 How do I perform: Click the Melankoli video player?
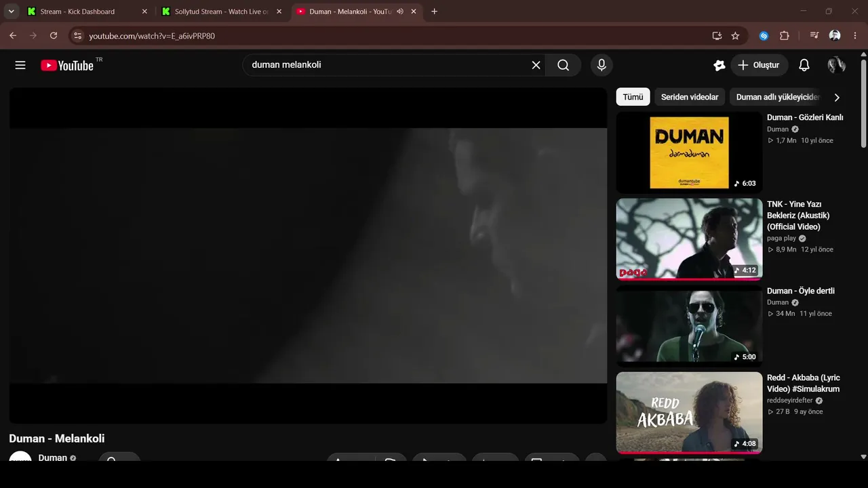308,256
